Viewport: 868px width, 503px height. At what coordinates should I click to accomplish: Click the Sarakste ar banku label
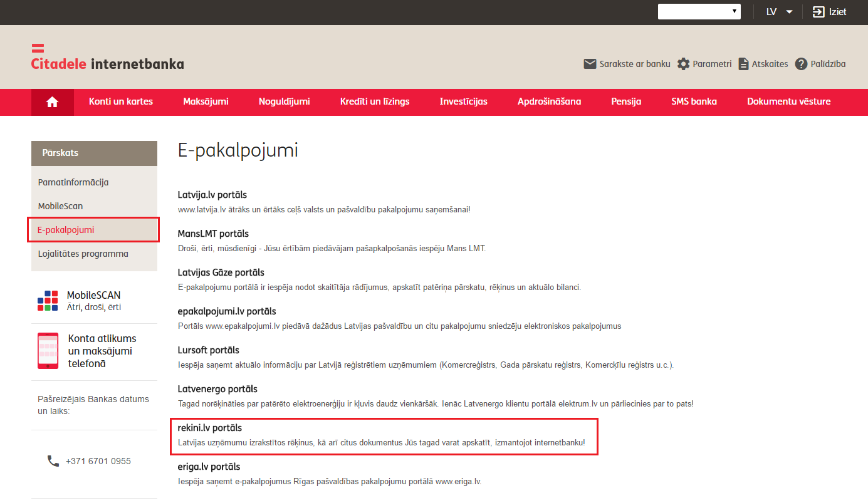click(x=635, y=64)
